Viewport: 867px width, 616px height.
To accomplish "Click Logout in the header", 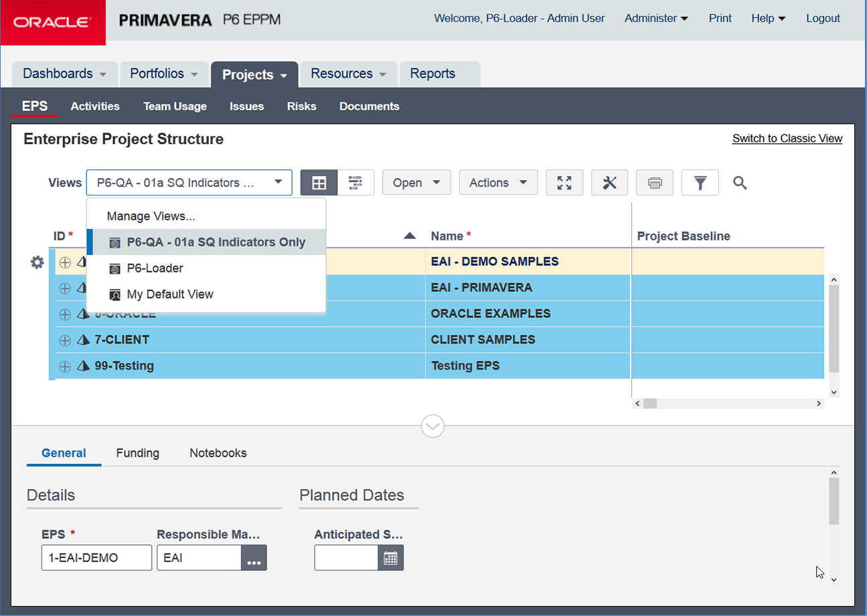I will click(x=823, y=19).
